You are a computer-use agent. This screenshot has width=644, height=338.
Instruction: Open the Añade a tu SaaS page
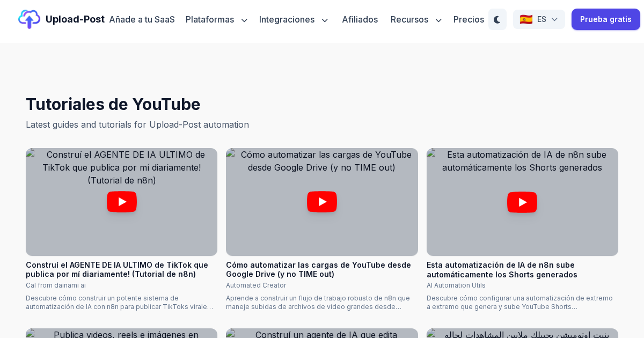[142, 19]
